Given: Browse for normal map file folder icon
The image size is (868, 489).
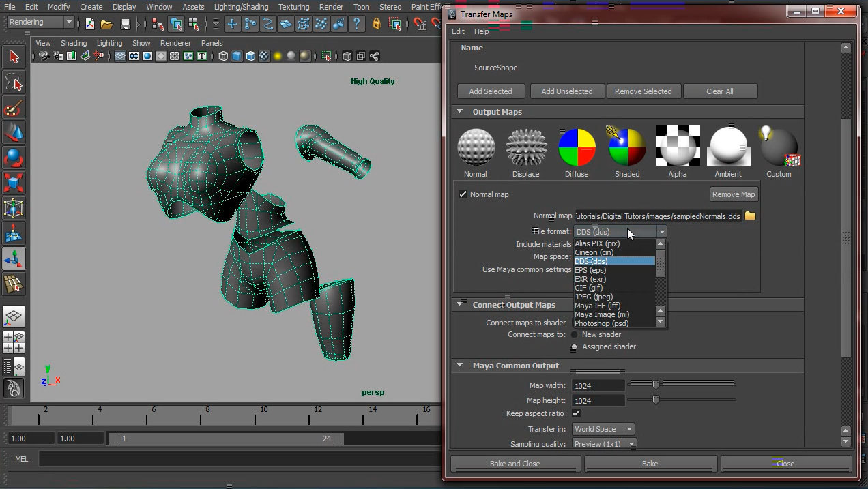Looking at the screenshot, I should pyautogui.click(x=751, y=216).
